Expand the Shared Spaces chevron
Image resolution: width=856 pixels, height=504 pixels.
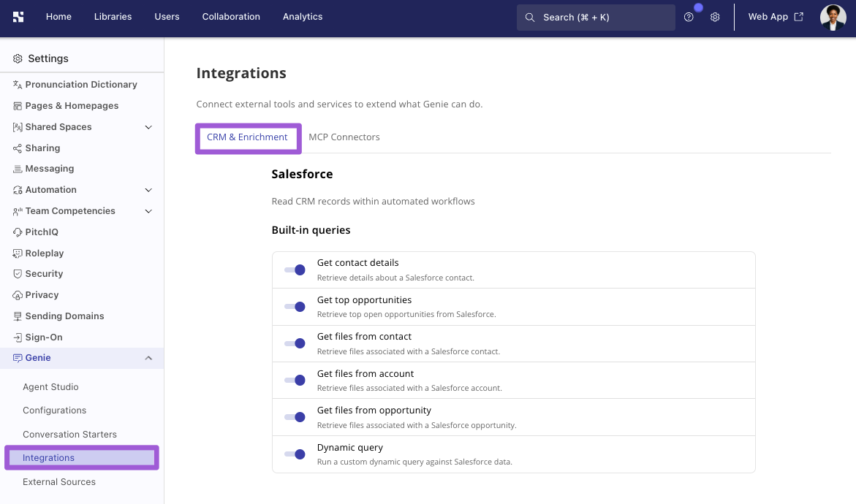pos(148,127)
